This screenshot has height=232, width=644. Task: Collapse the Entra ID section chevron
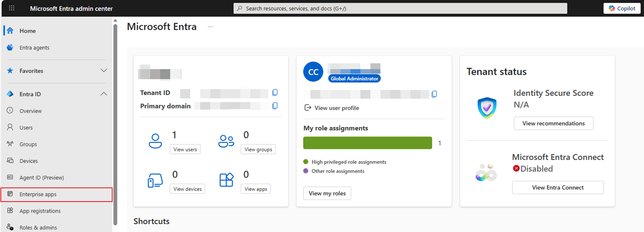pos(104,94)
